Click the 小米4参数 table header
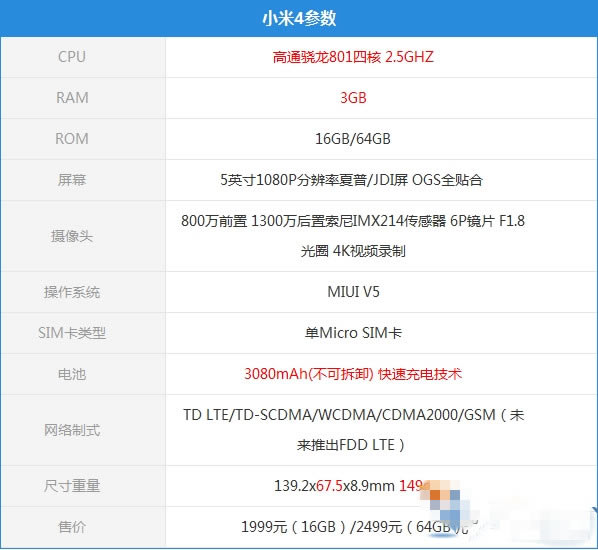 (x=299, y=18)
